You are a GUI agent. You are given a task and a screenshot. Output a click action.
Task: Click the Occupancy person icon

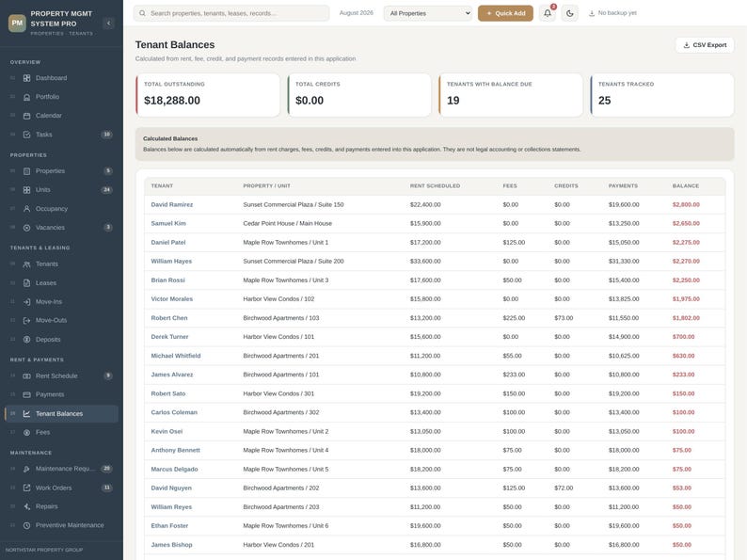[26, 209]
